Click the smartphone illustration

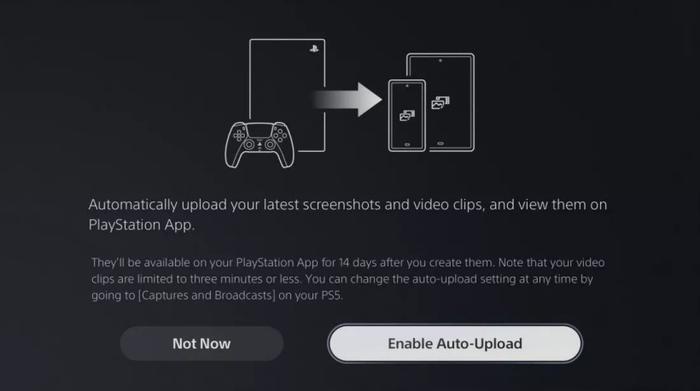point(407,116)
